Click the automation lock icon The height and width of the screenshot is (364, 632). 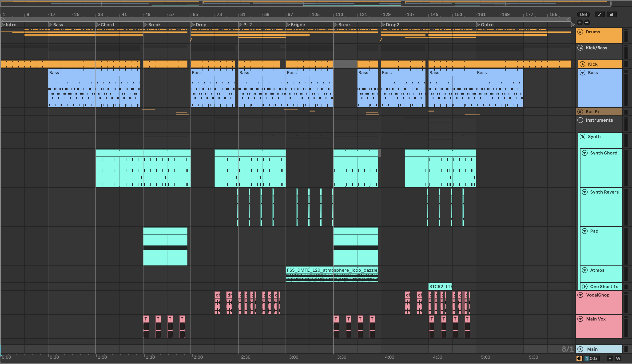(x=612, y=14)
